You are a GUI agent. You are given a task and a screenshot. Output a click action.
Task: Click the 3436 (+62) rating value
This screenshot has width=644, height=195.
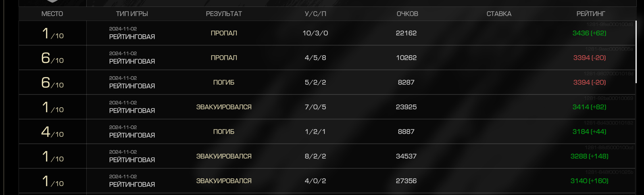click(589, 33)
